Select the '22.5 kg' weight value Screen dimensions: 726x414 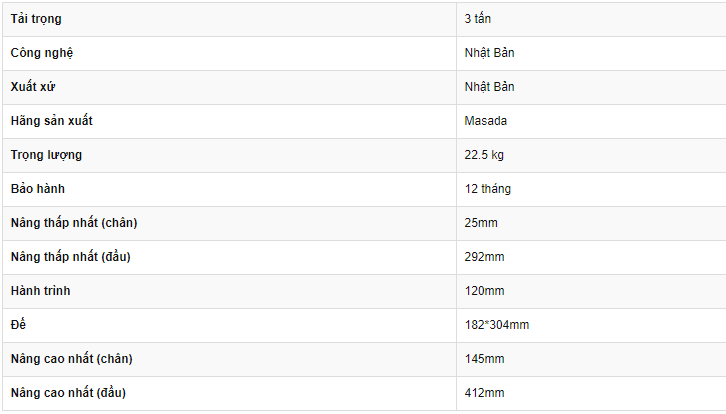click(x=484, y=155)
